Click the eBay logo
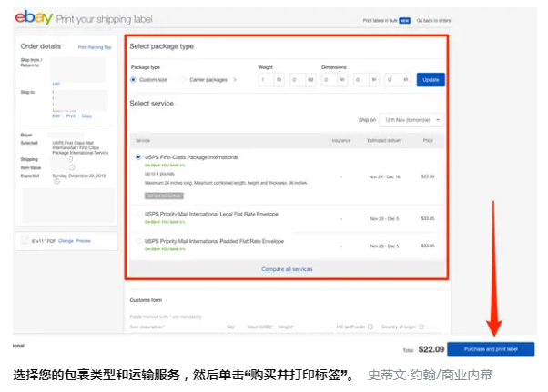This screenshot has width=548, height=392. [34, 17]
